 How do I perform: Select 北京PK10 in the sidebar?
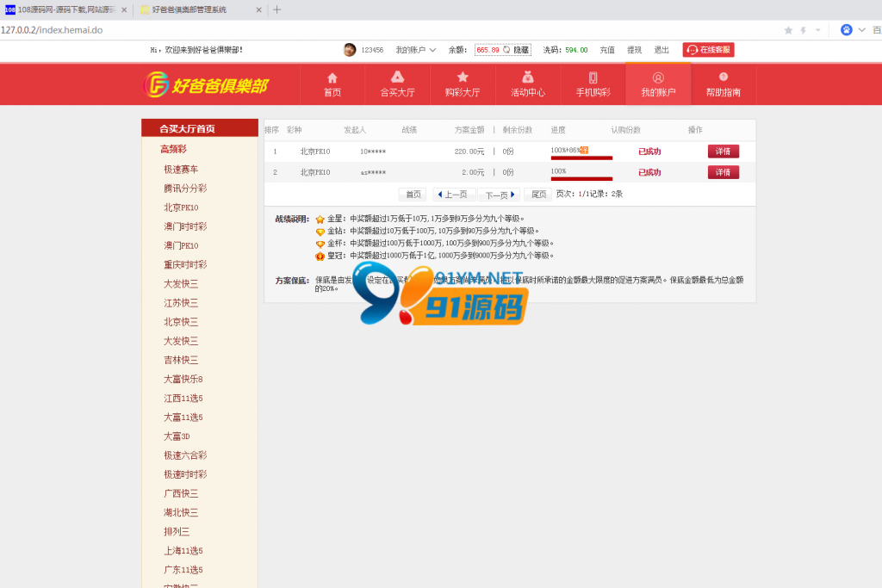(x=181, y=207)
